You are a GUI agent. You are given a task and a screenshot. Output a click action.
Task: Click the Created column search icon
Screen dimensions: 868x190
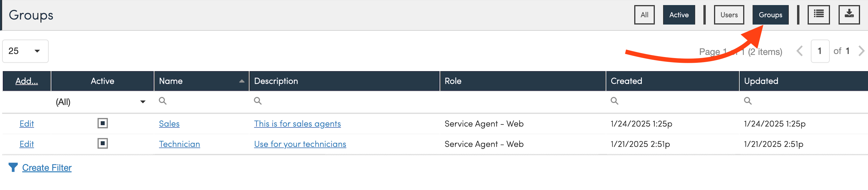click(x=614, y=101)
